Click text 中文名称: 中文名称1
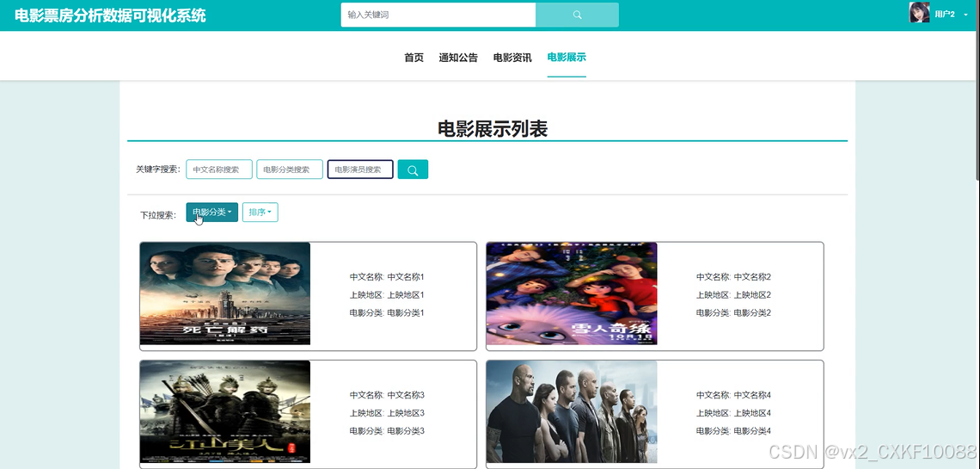Image resolution: width=980 pixels, height=469 pixels. point(387,276)
